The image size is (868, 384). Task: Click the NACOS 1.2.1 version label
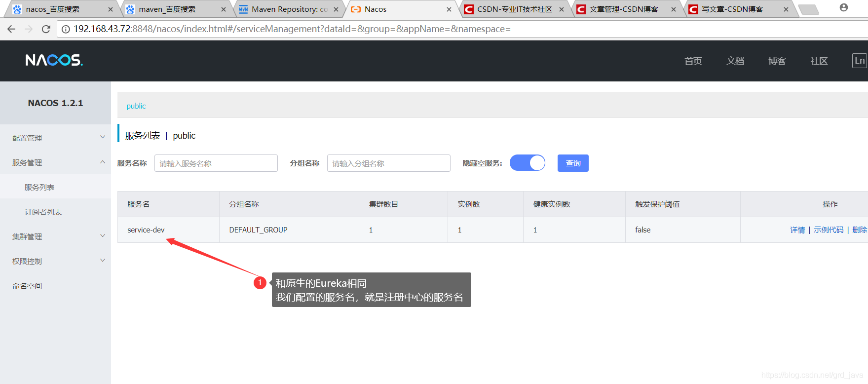click(x=55, y=103)
